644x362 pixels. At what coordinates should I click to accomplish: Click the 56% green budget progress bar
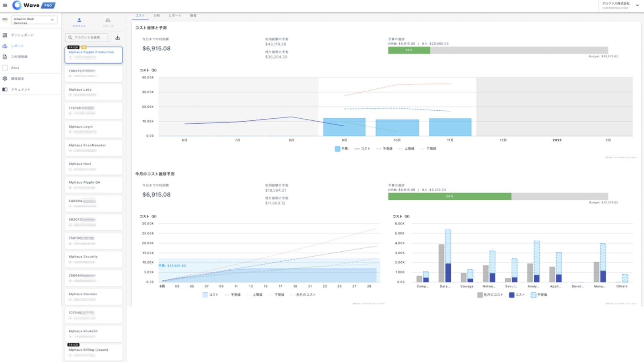click(x=449, y=196)
